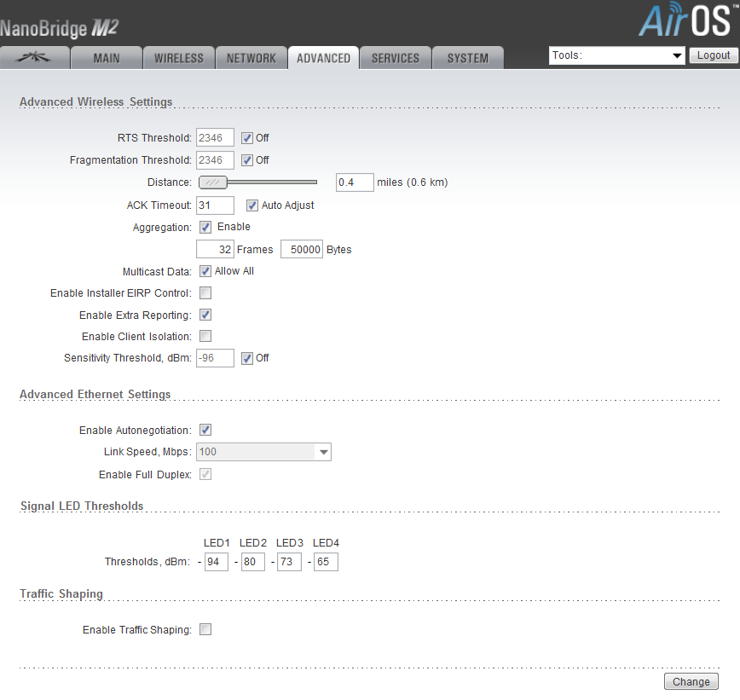This screenshot has width=740, height=700.
Task: Toggle Enable Extra Reporting checkbox
Action: (205, 315)
